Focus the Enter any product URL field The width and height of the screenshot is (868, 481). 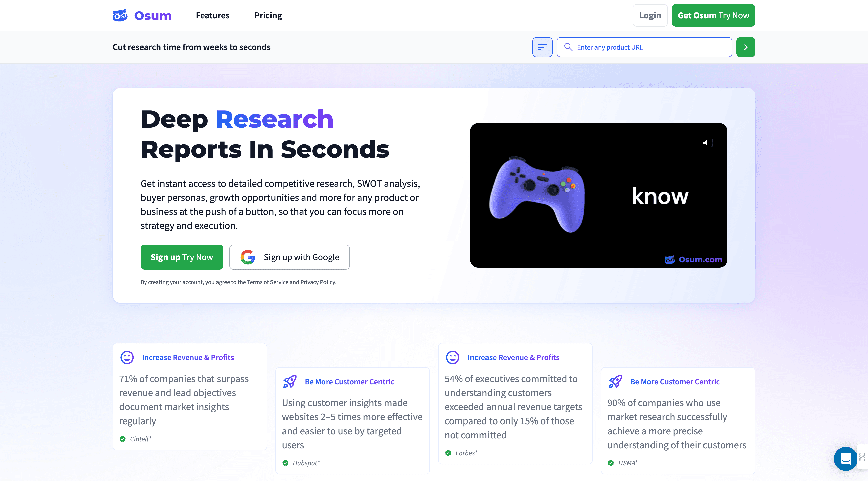[644, 47]
